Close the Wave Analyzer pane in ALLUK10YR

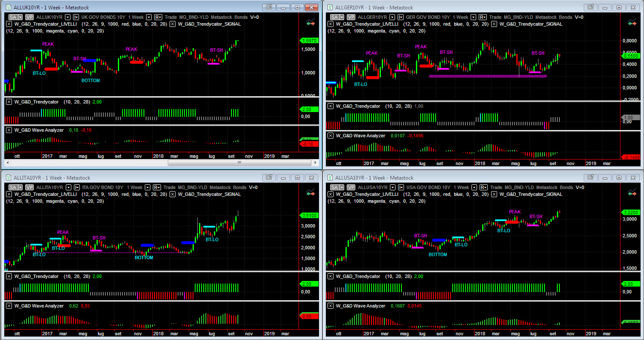click(9, 130)
